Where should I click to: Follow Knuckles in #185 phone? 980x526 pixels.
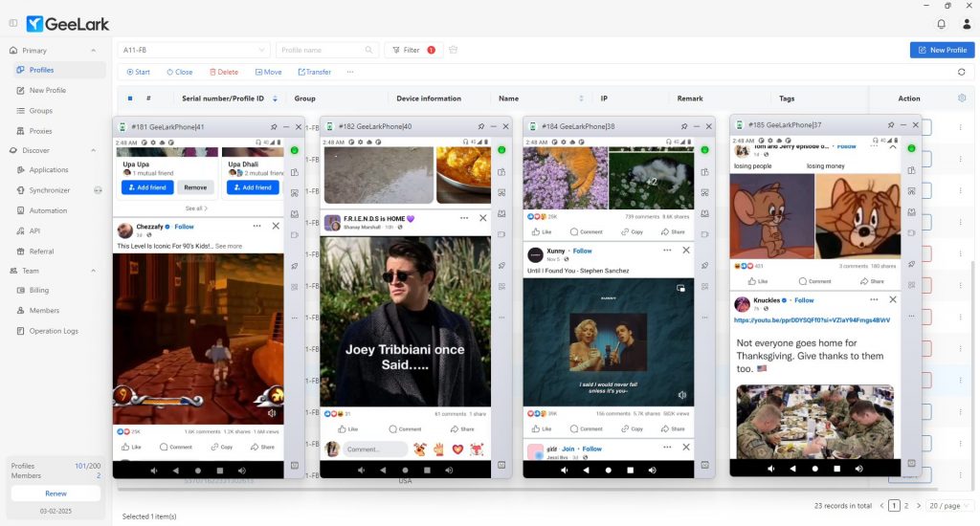point(804,300)
